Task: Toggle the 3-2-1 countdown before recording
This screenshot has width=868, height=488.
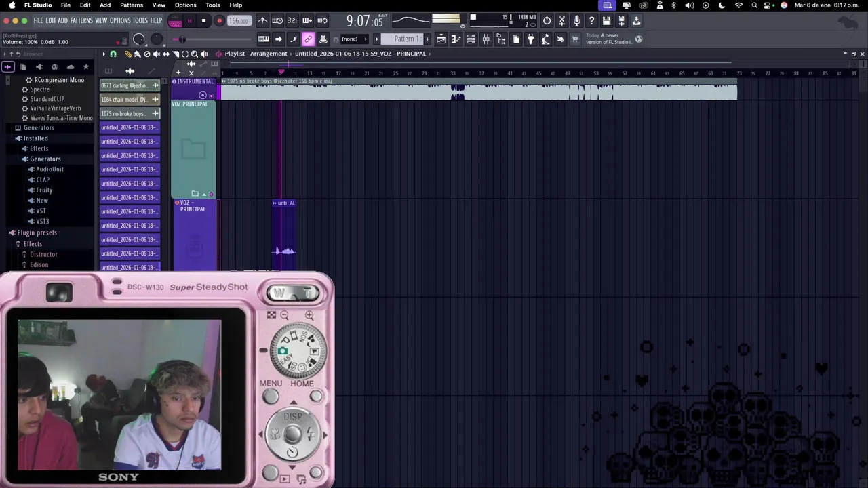Action: 292,21
